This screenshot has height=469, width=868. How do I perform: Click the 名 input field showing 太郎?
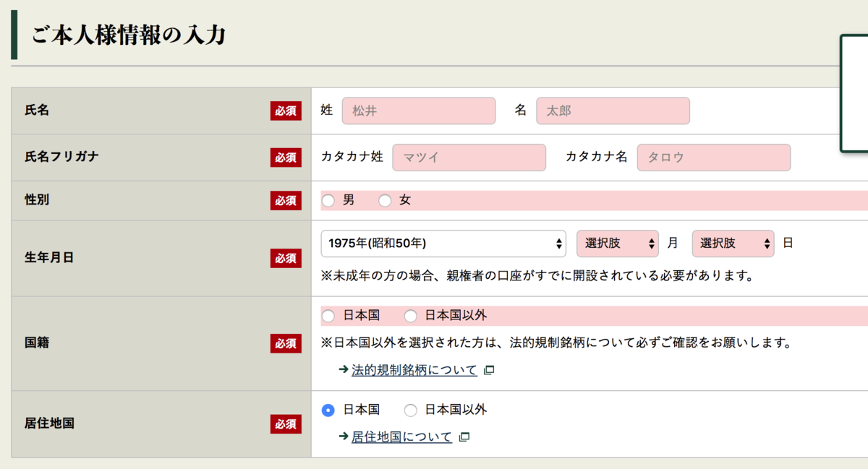tap(613, 111)
